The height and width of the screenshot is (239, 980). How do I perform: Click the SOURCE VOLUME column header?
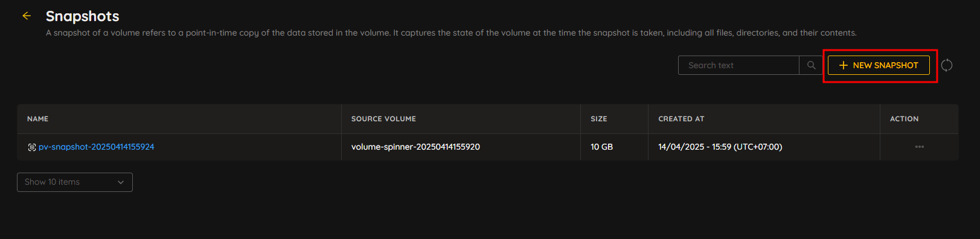[x=383, y=119]
